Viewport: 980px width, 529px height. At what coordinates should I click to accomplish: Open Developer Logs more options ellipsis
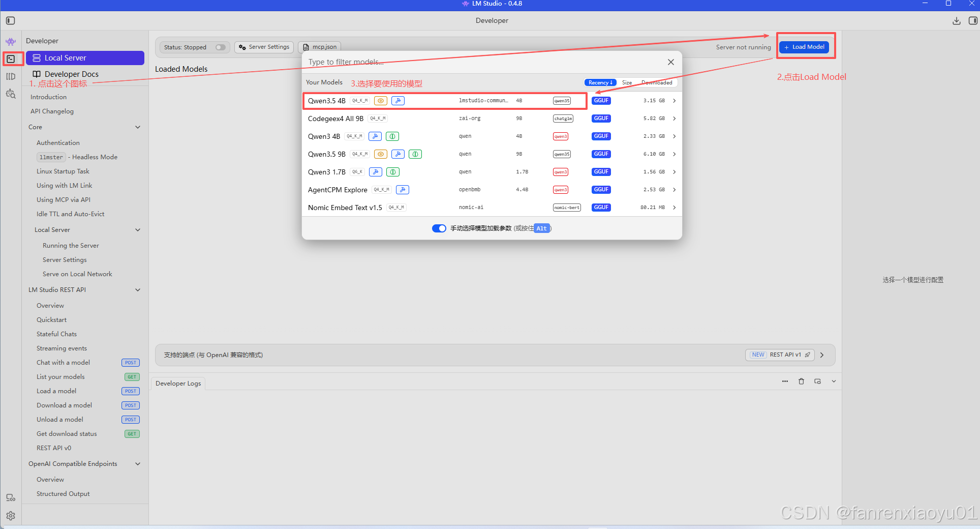click(785, 381)
